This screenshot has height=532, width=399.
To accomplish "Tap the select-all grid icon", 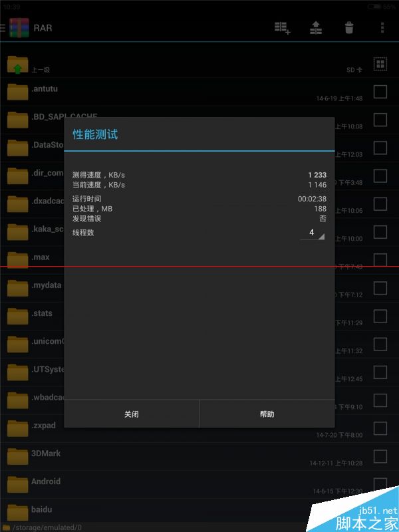I will click(380, 64).
